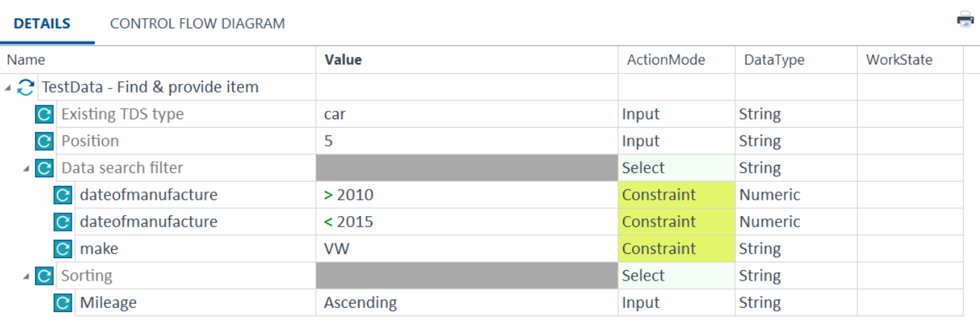This screenshot has height=324, width=980.
Task: Select the '> 2010' dateofmanufacture value cell
Action: (466, 195)
